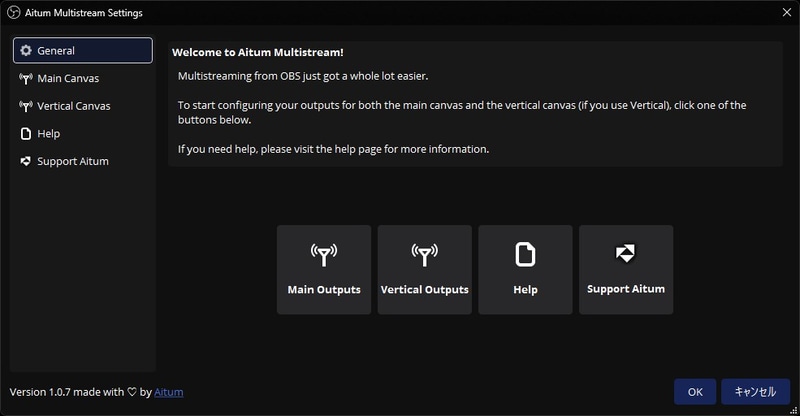Confirm settings with the OK button
The image size is (800, 416).
(695, 391)
